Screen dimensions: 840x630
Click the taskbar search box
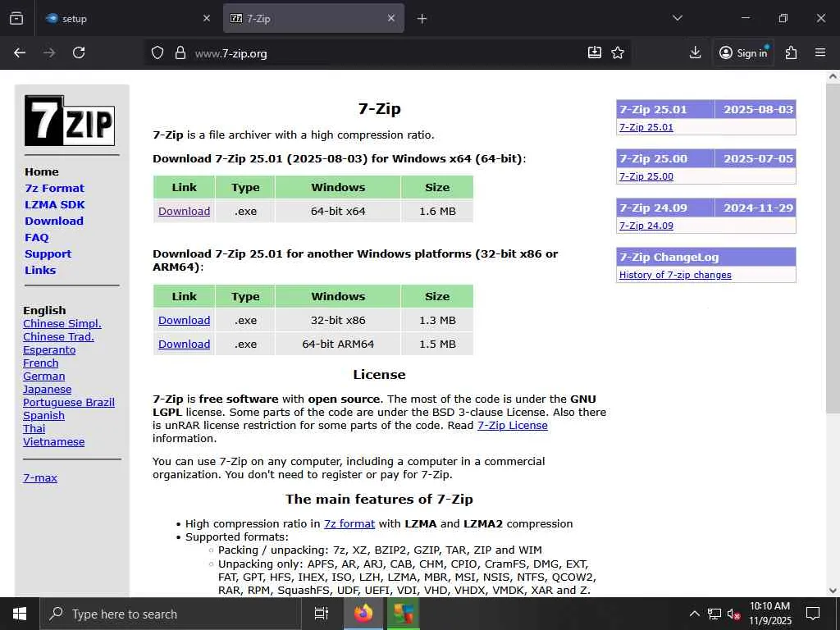(x=171, y=614)
